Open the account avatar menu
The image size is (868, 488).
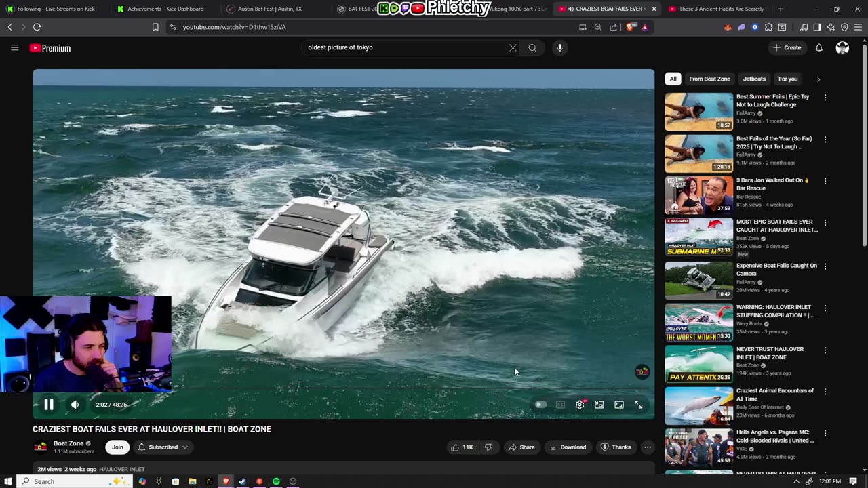[x=842, y=47]
